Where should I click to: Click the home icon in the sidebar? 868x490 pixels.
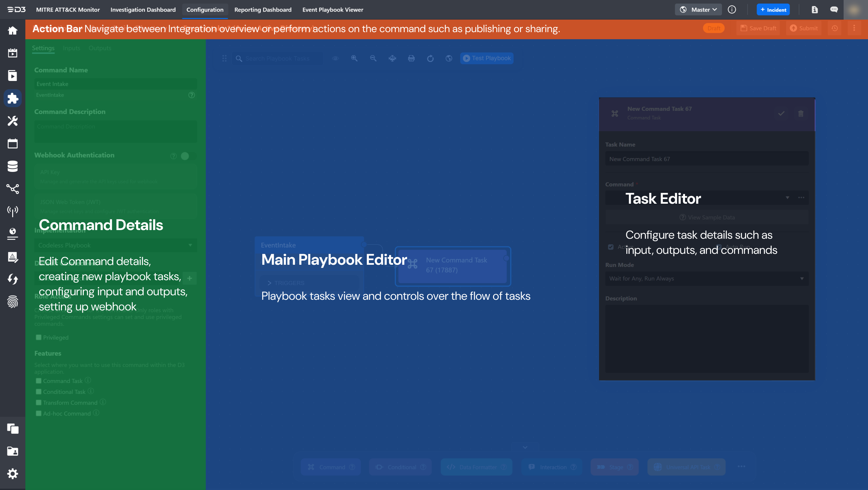coord(13,31)
